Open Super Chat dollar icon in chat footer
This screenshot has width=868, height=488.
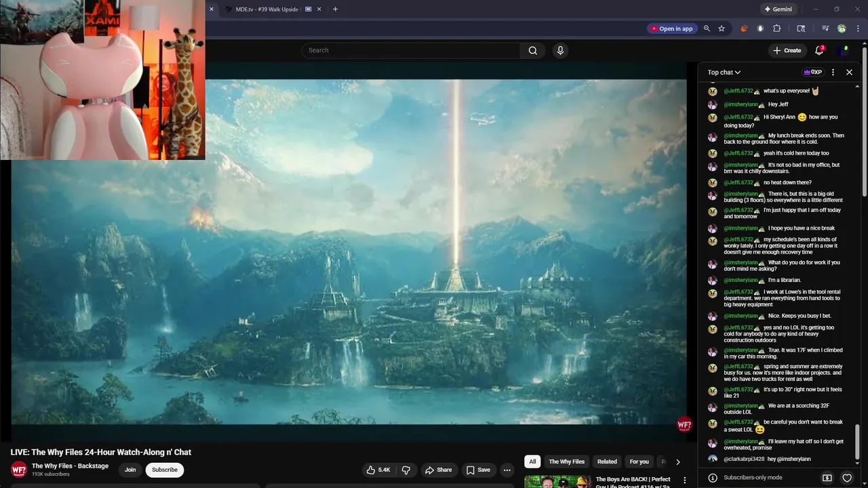[827, 478]
